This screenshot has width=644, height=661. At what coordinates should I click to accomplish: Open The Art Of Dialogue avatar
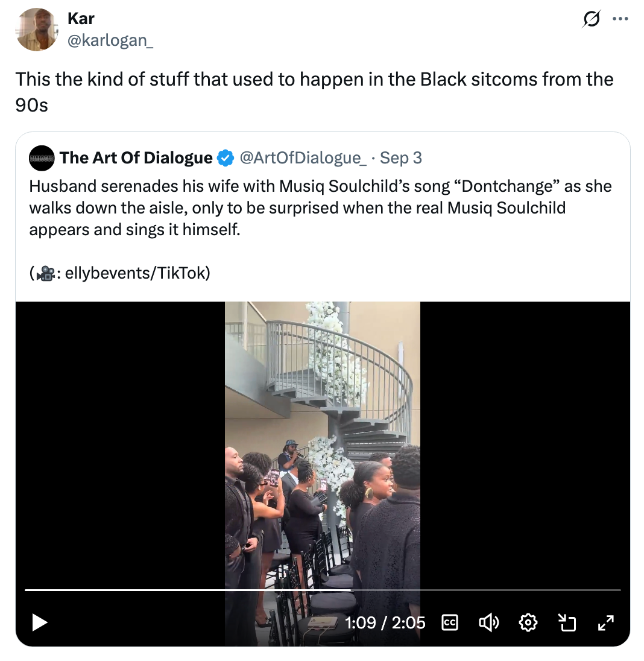tap(42, 158)
